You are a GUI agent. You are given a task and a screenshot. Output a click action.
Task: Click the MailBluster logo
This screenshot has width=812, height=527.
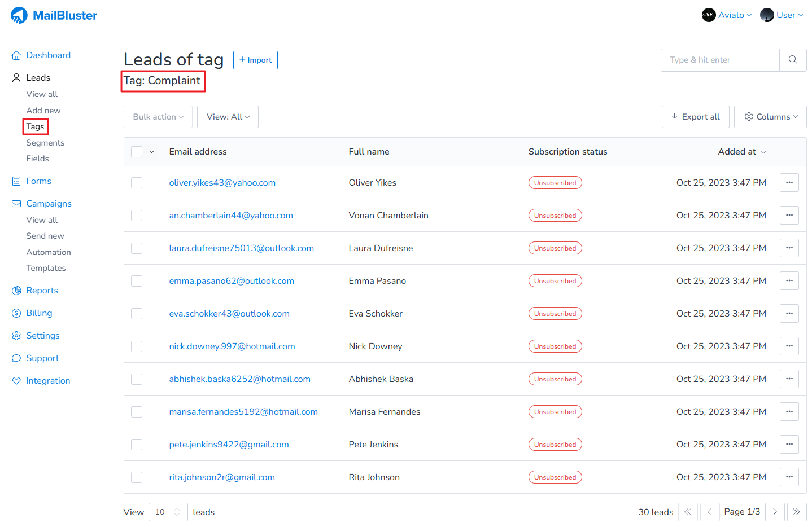point(54,15)
